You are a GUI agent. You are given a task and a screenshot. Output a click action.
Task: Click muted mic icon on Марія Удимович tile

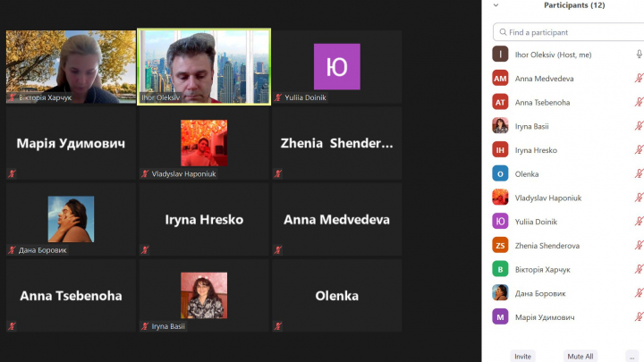(12, 173)
